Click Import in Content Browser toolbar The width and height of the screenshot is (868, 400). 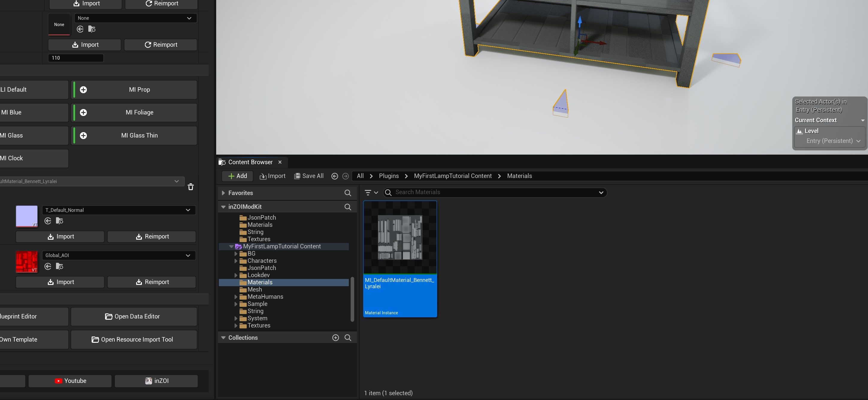tap(272, 176)
